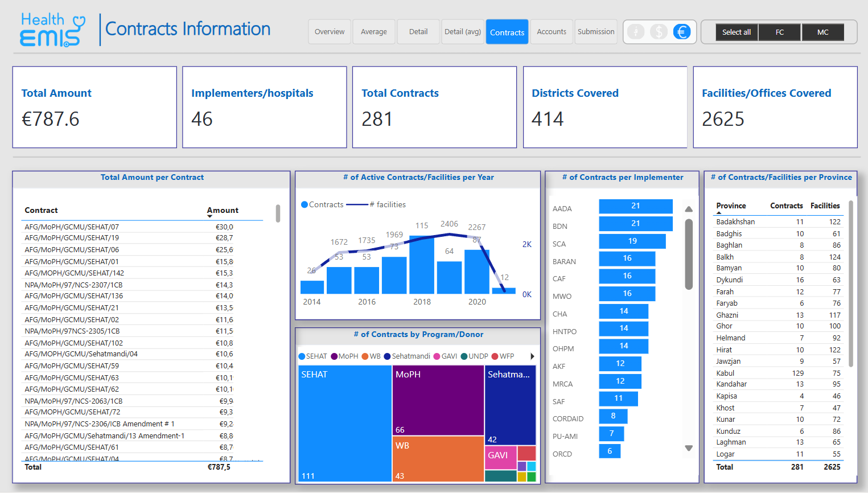Toggle the Select all filter
This screenshot has width=868, height=493.
(736, 32)
